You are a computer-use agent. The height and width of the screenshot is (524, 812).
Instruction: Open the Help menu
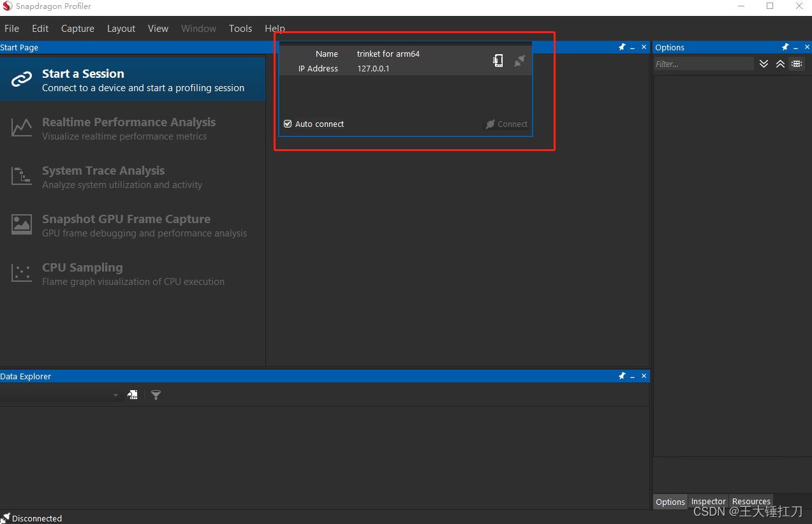(x=275, y=29)
